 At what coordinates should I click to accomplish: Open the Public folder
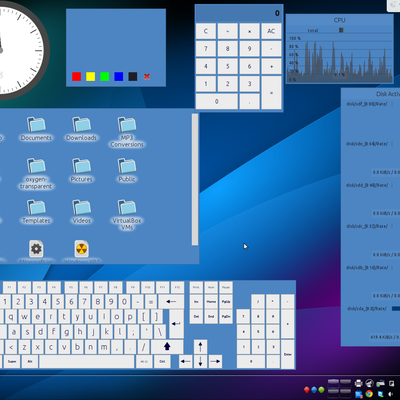pyautogui.click(x=127, y=170)
